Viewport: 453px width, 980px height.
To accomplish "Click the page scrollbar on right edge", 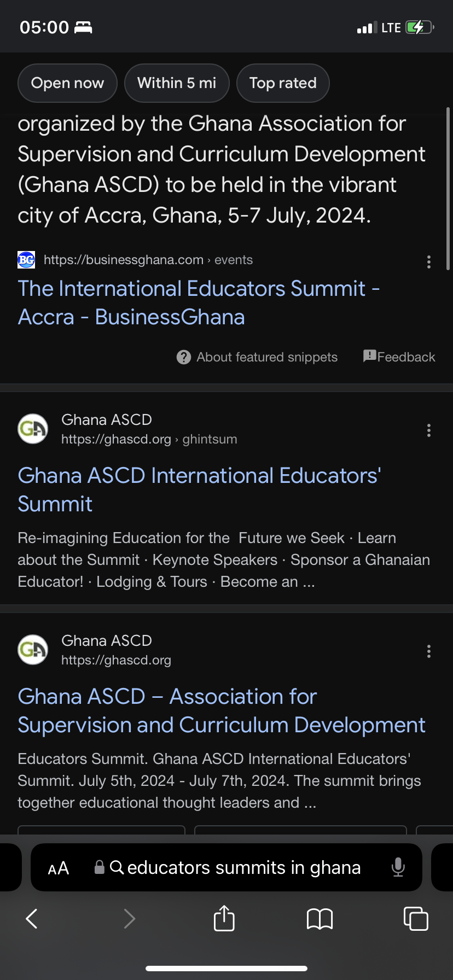I will [x=448, y=189].
